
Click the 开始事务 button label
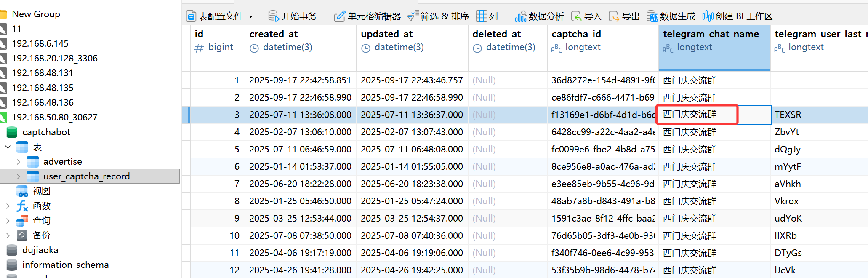click(x=299, y=16)
